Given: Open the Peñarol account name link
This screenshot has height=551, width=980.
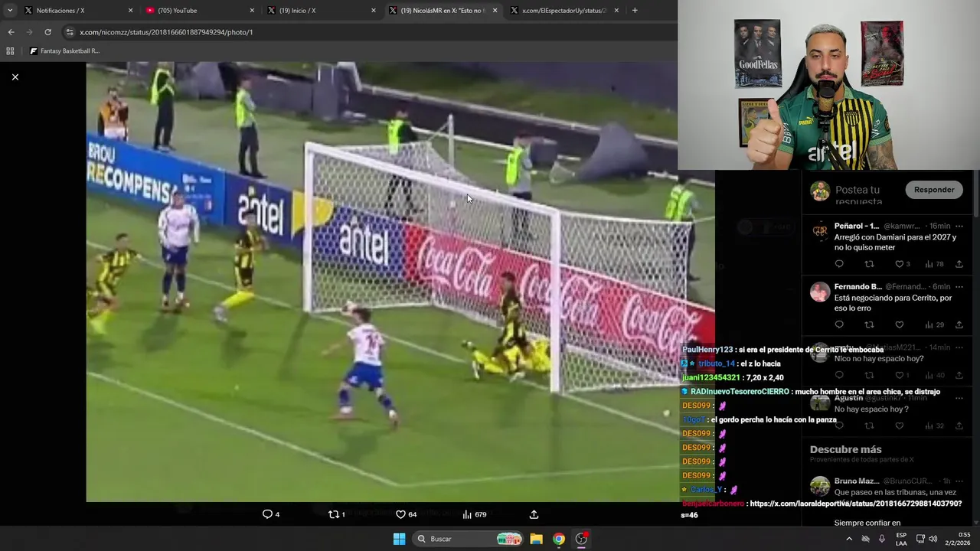Looking at the screenshot, I should (857, 227).
